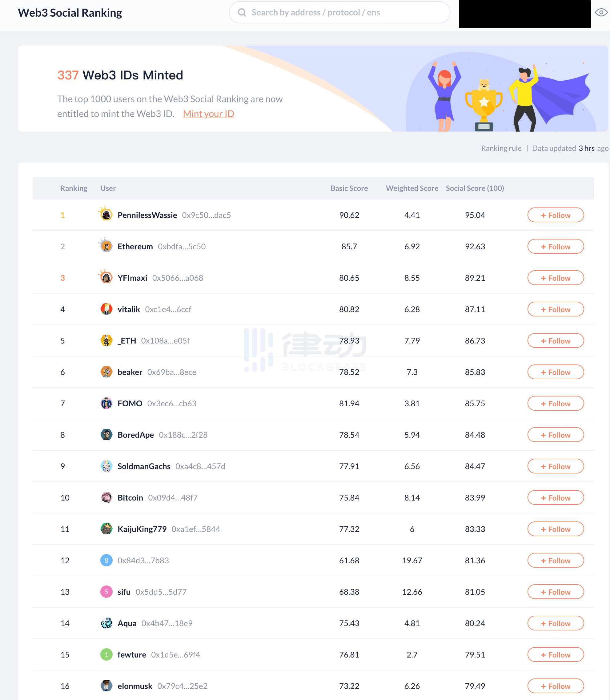The width and height of the screenshot is (610, 700).
Task: Click the vitalik profile avatar icon
Action: (106, 308)
